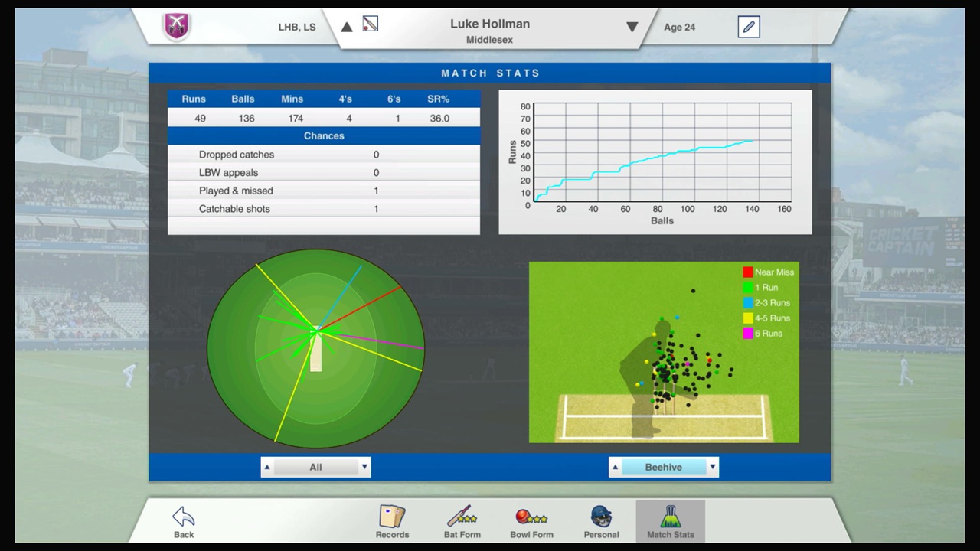The width and height of the screenshot is (980, 551).
Task: Select the Personal icon
Action: tap(601, 521)
